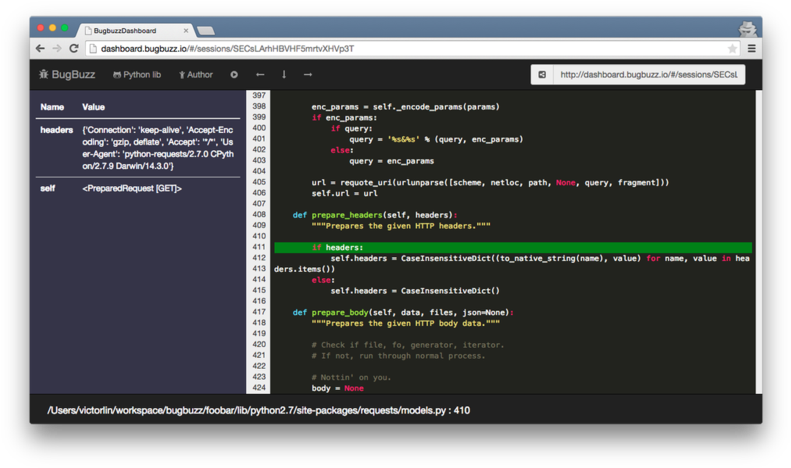Image resolution: width=791 pixels, height=468 pixels.
Task: Select the BugbuzzDashboard tab
Action: coord(135,30)
